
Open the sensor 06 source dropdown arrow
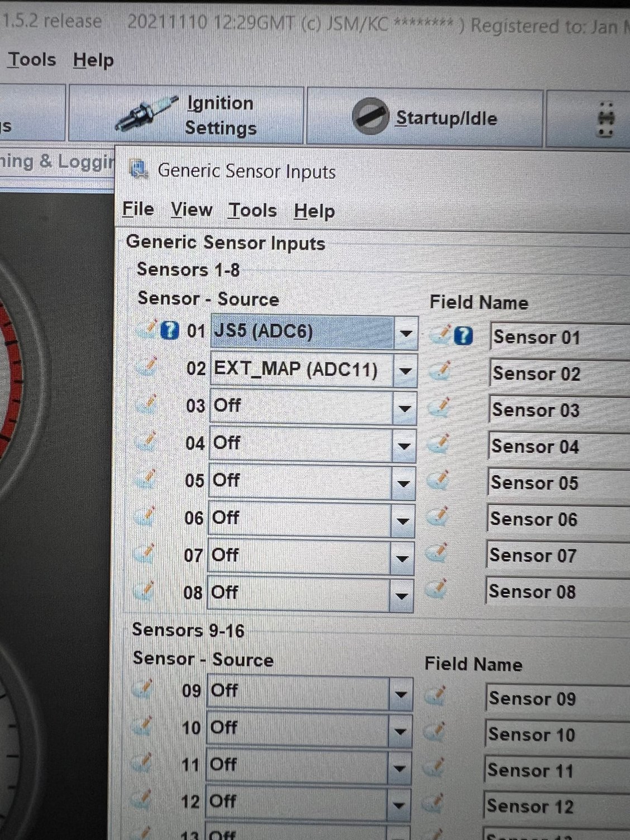(x=402, y=521)
